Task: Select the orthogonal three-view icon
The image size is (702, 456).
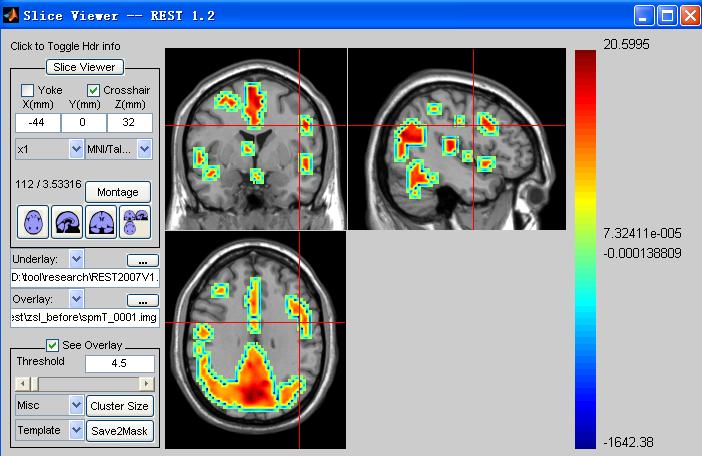Action: (x=135, y=222)
